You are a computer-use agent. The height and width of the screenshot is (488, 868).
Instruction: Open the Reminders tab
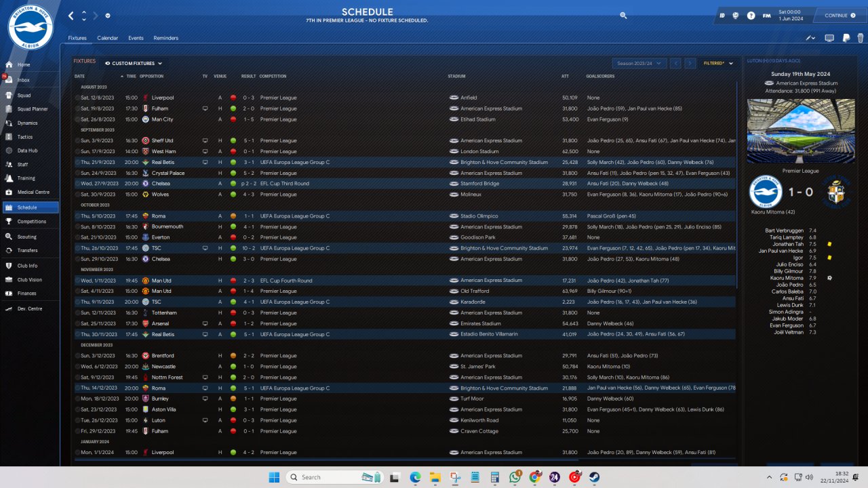165,38
